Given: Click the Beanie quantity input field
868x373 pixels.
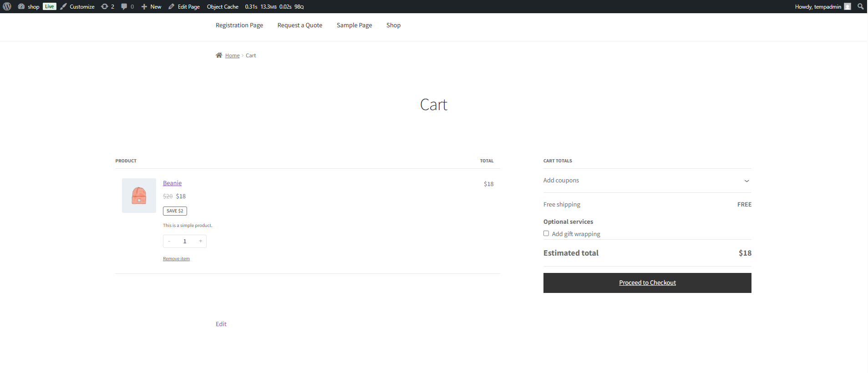Looking at the screenshot, I should pyautogui.click(x=185, y=241).
